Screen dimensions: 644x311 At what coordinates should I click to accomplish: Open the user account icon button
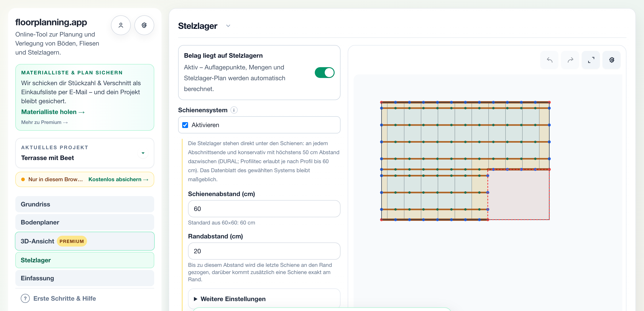click(121, 25)
